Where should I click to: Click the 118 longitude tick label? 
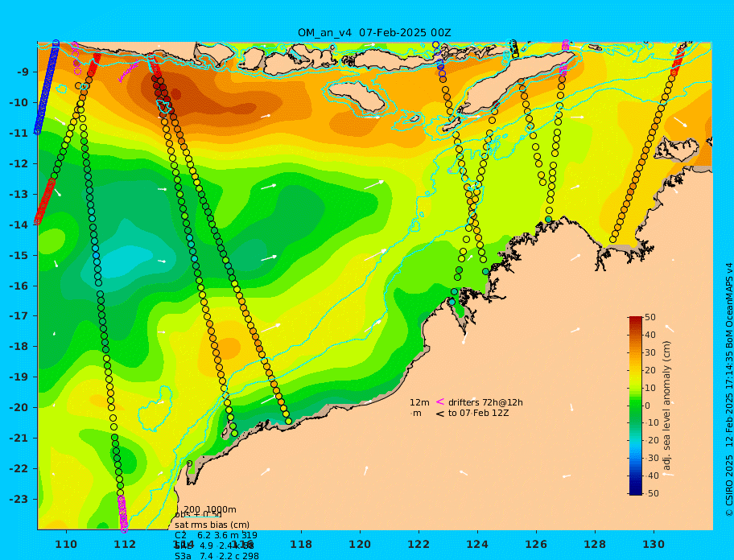[x=301, y=544]
